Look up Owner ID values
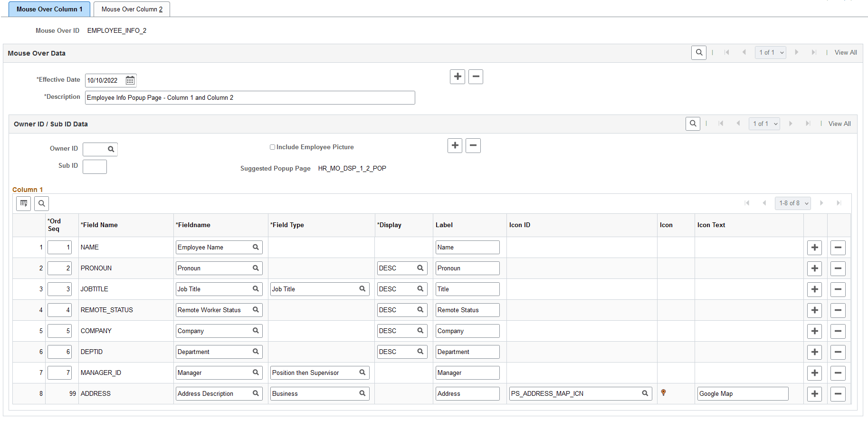 pyautogui.click(x=111, y=149)
